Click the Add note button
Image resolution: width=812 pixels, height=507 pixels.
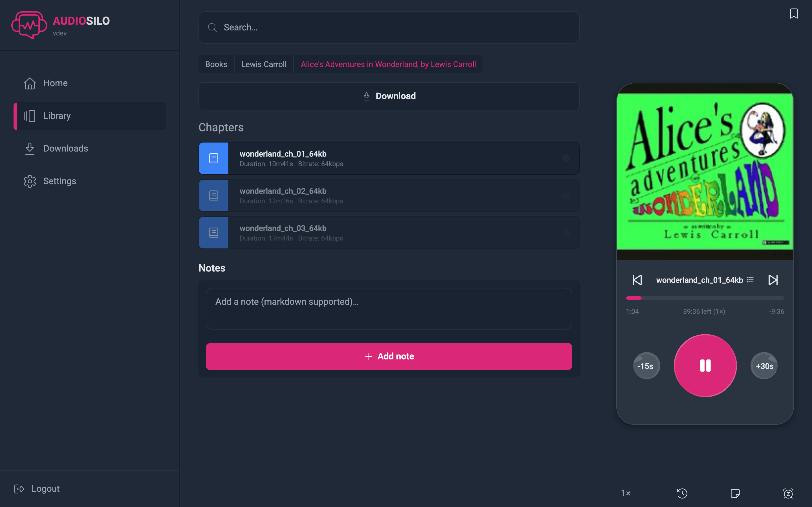coord(389,356)
